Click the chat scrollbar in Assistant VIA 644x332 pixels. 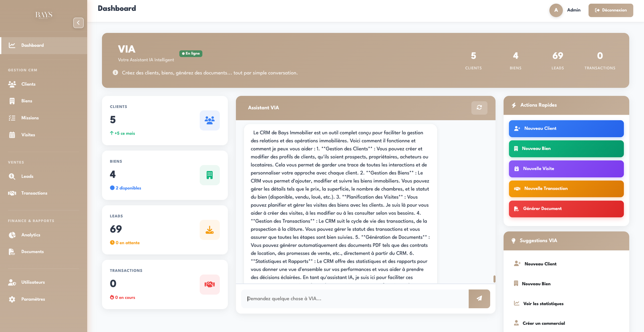494,279
